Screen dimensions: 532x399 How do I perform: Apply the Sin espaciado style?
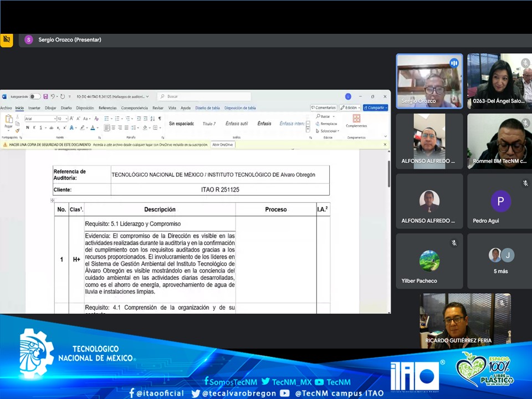(x=182, y=124)
